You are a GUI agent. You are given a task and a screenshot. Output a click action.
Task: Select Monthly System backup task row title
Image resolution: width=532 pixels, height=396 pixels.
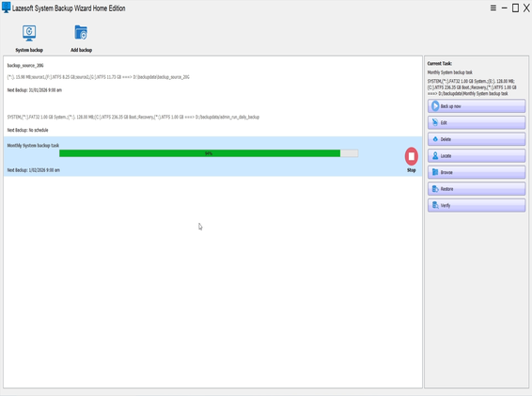click(33, 146)
